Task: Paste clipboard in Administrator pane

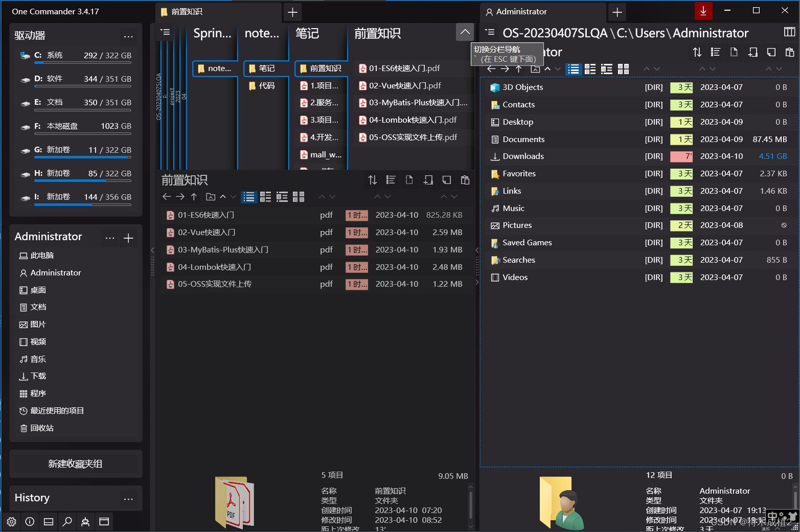Action: [789, 52]
